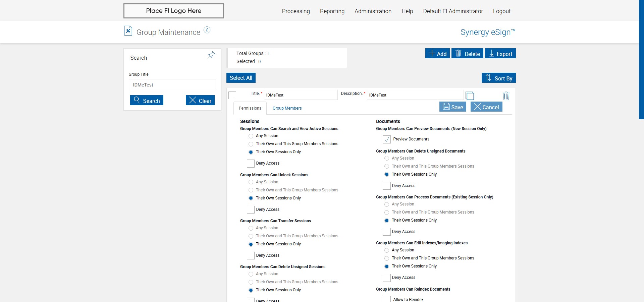Switch to the Group Members tab
The width and height of the screenshot is (644, 302).
[287, 108]
